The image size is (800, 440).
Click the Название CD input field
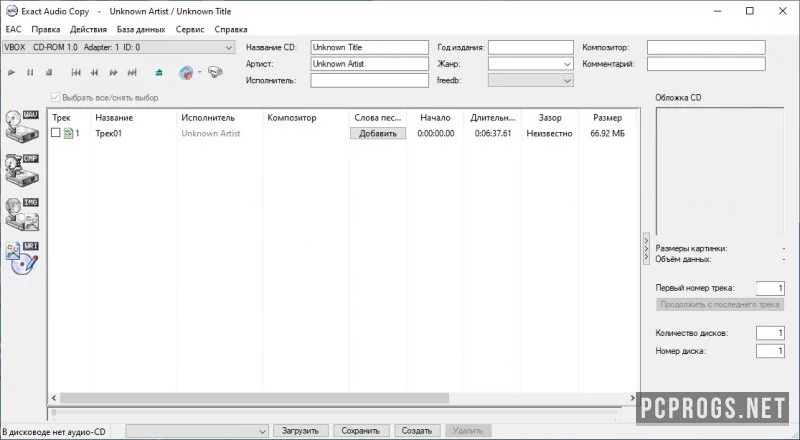click(369, 47)
